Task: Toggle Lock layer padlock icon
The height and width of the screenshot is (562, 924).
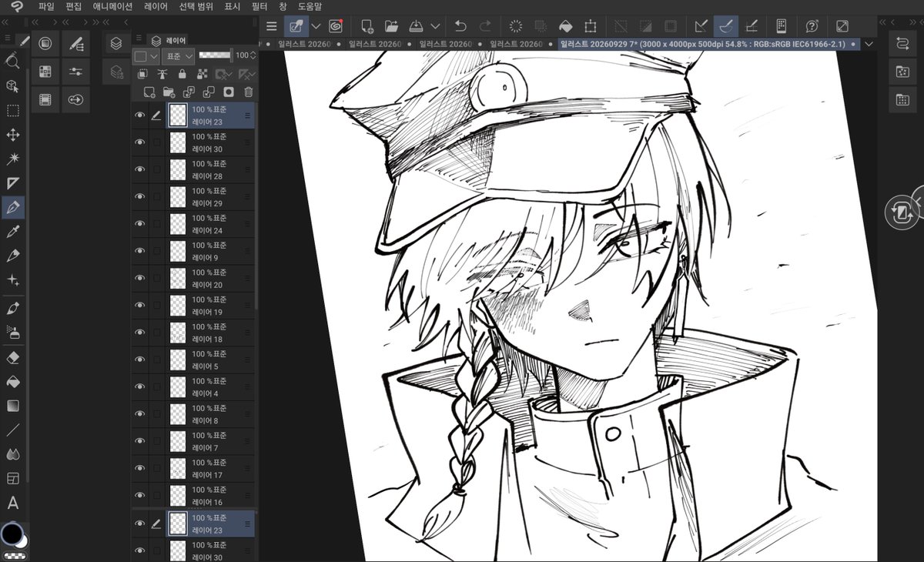Action: (x=182, y=74)
